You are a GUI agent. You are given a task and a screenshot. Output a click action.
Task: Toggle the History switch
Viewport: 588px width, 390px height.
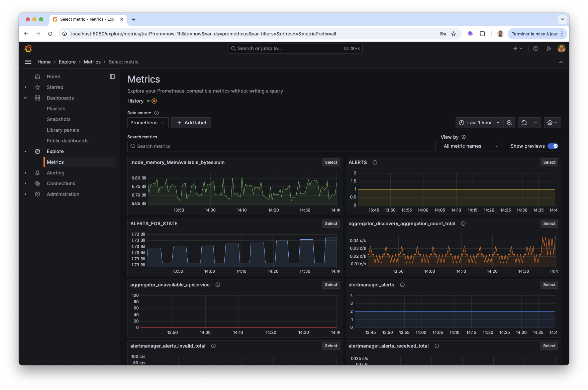(x=152, y=101)
